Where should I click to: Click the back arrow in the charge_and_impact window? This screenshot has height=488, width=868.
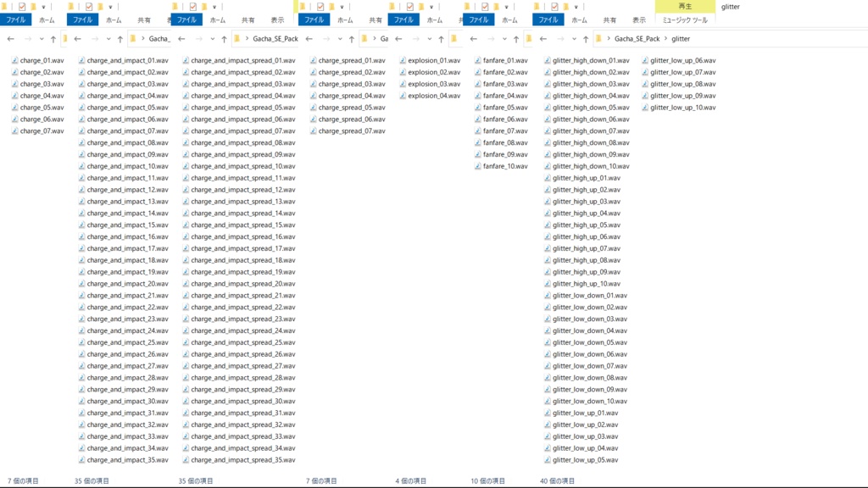77,39
